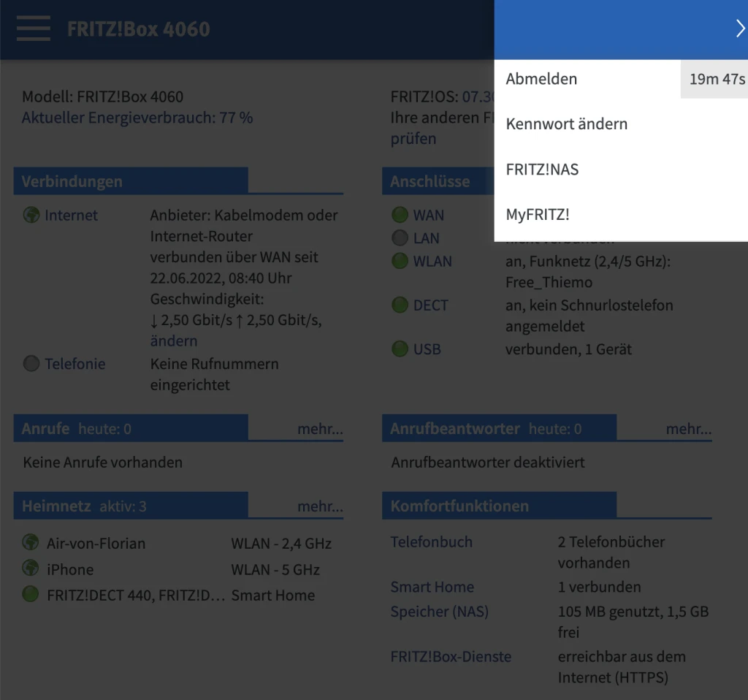Click the grey LAN status indicator
Viewport: 748px width, 700px height.
[x=400, y=237]
